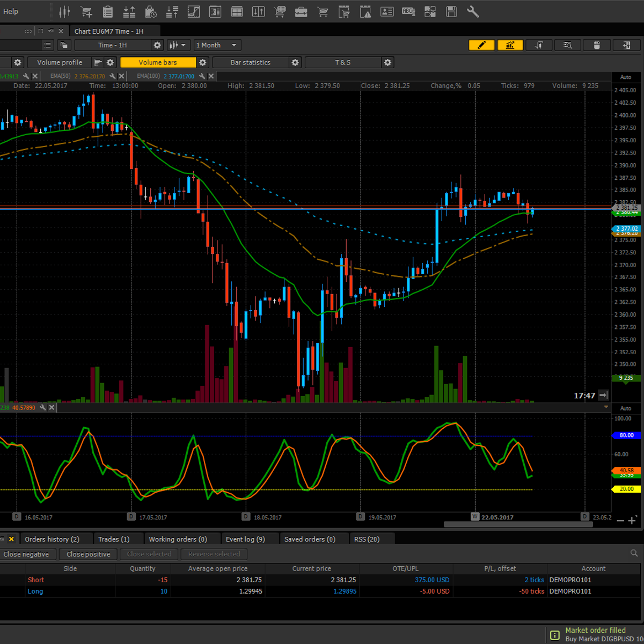Open wrench settings for the lower oscillator indicator
Screen dimensions: 644x644
43,407
